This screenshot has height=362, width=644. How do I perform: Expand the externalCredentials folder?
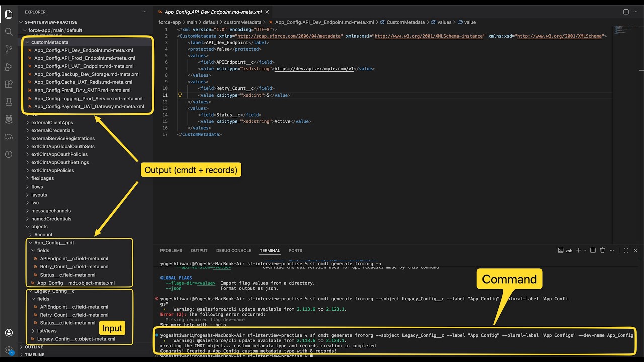coord(52,130)
